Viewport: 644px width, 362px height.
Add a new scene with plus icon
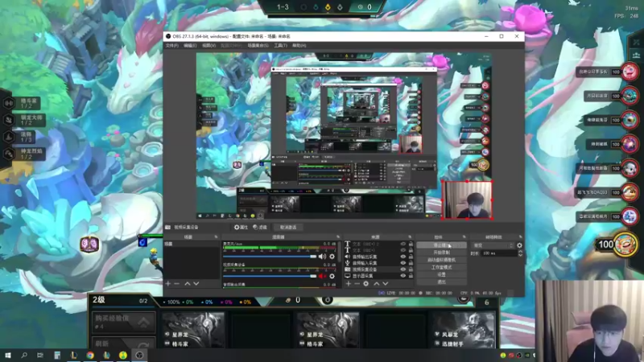168,284
